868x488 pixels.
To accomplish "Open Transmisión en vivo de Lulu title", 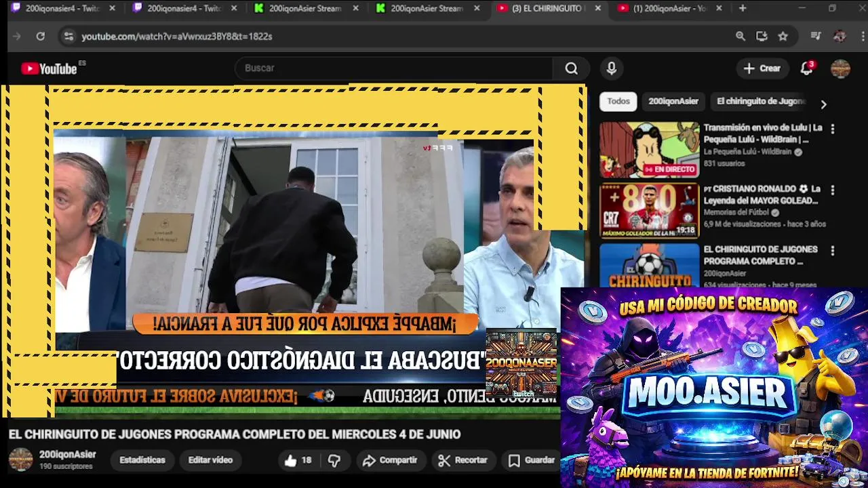I will (x=763, y=134).
